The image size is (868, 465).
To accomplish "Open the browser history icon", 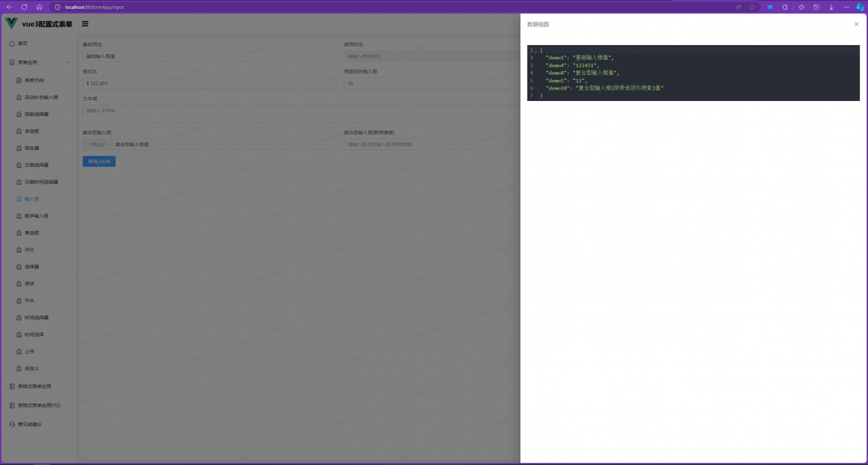I will coord(817,7).
